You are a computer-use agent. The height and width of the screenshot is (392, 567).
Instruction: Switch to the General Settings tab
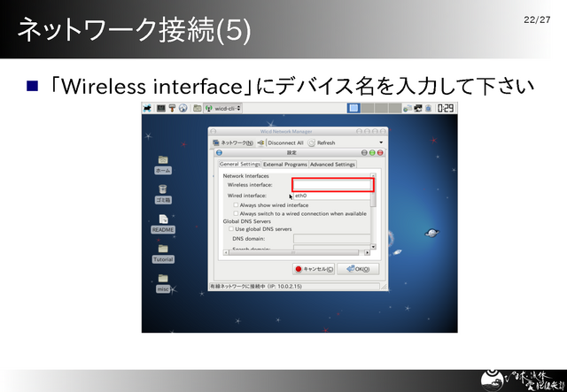click(240, 164)
